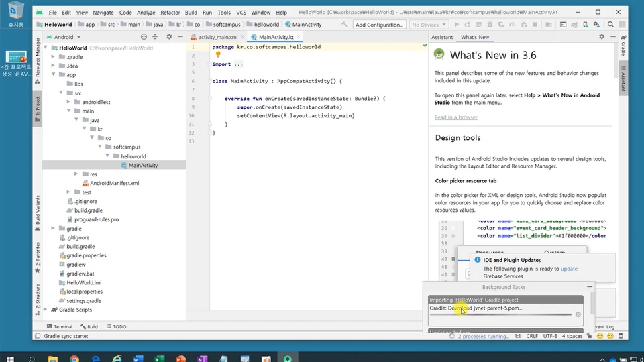This screenshot has height=362, width=644.
Task: Open the VCS menu
Action: [241, 12]
